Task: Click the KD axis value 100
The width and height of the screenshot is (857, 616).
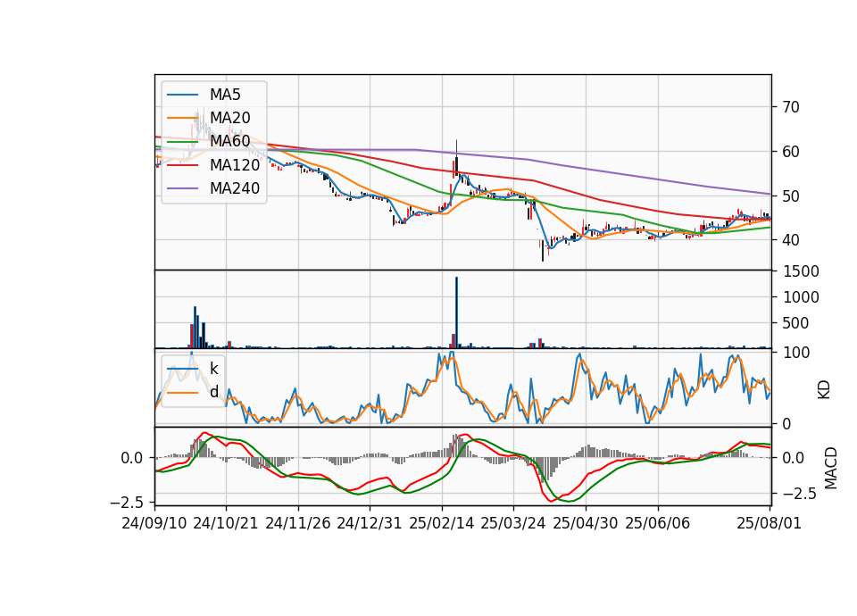Action: 795,353
